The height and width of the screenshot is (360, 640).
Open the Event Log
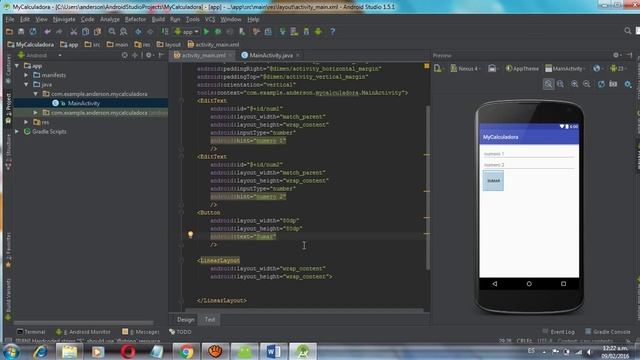pyautogui.click(x=559, y=332)
